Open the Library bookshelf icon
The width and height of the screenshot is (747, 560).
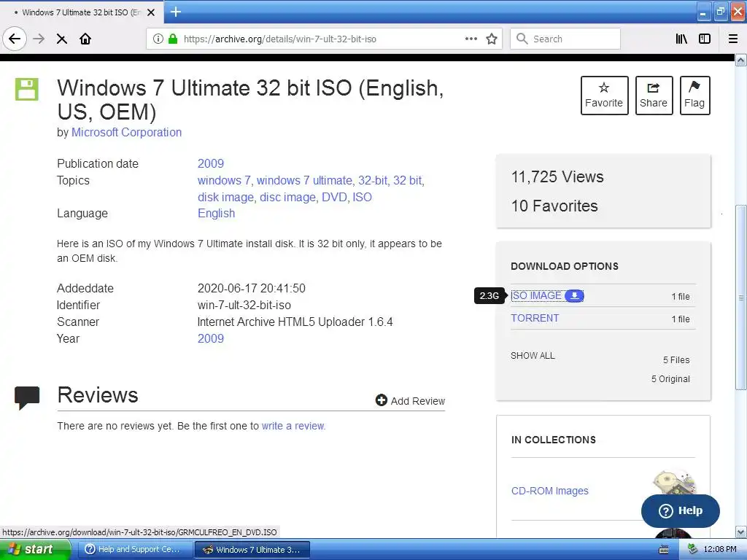(681, 39)
